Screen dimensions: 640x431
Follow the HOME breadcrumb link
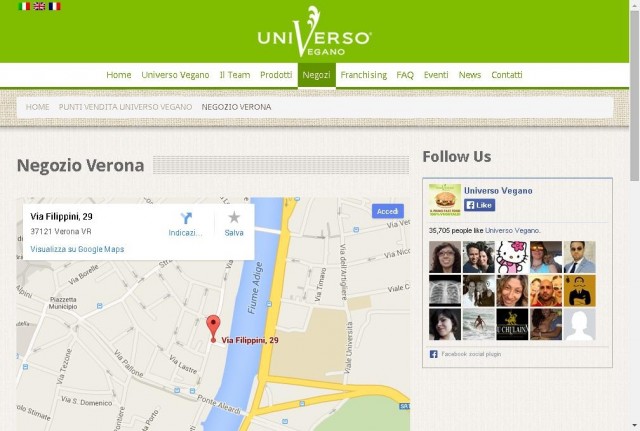pos(37,107)
